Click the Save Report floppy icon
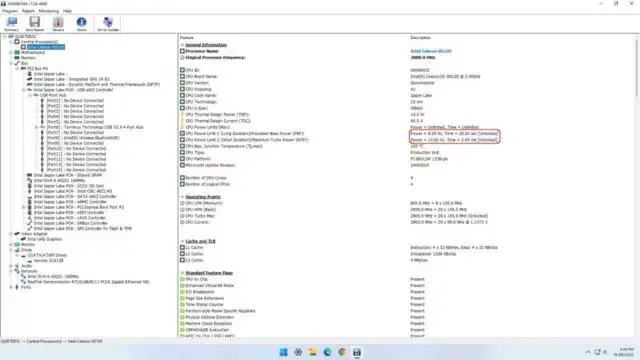The height and width of the screenshot is (360, 640). click(35, 24)
